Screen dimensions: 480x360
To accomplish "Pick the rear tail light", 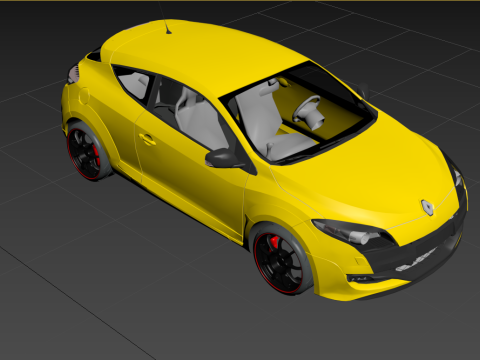I will (73, 74).
